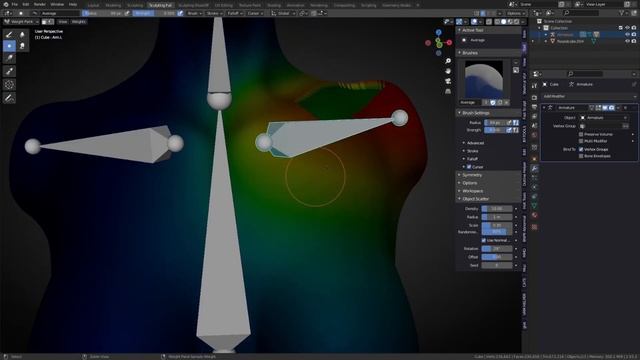Hide Armature in outliner via eye icon

tap(627, 35)
